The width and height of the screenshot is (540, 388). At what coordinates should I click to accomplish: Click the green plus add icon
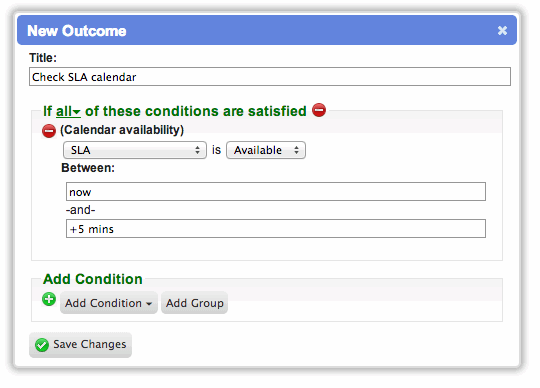coord(49,299)
